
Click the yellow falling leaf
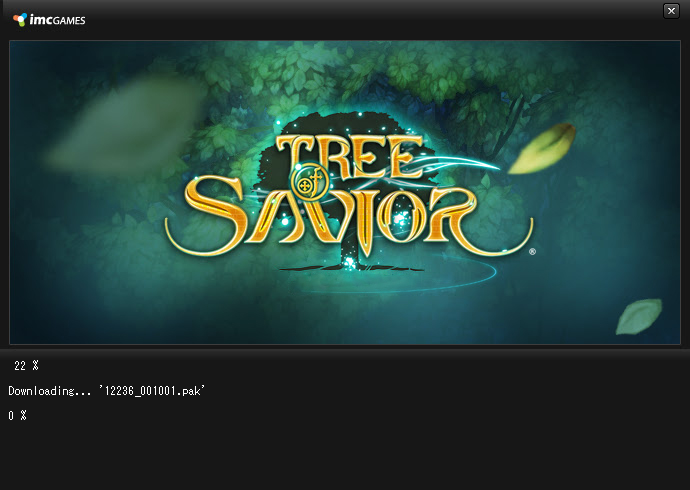pos(542,148)
